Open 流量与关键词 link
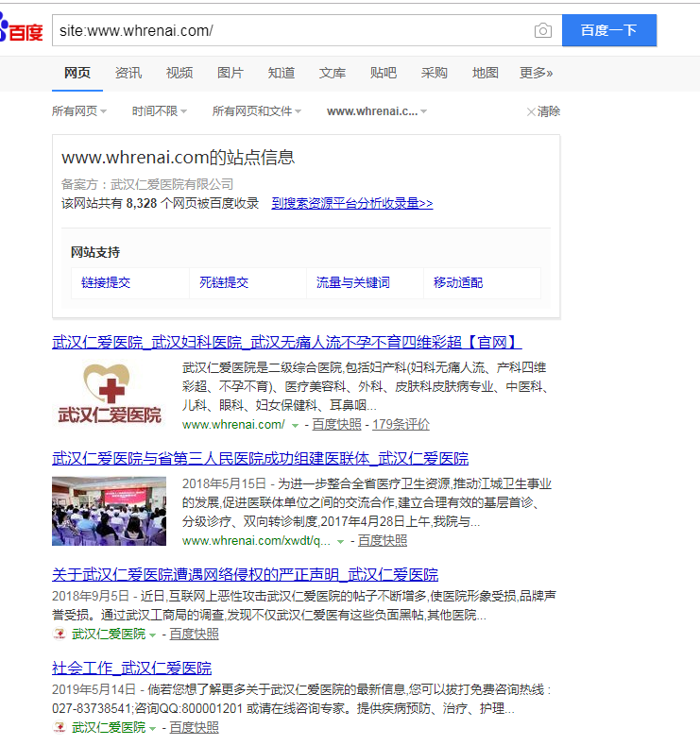 tap(353, 282)
